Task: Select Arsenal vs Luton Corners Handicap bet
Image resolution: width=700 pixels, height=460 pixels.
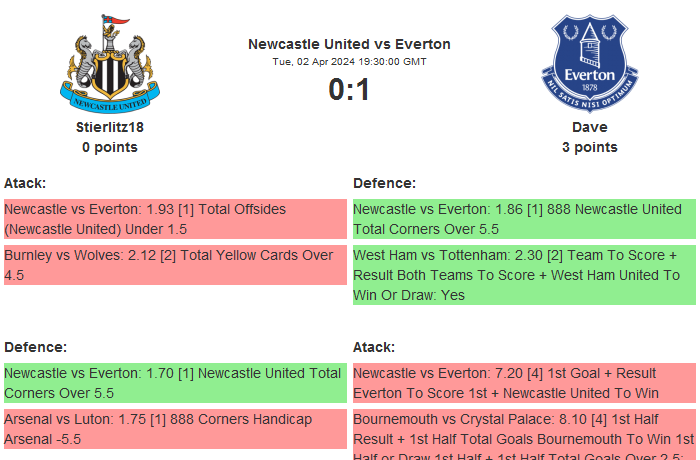Action: coord(175,429)
